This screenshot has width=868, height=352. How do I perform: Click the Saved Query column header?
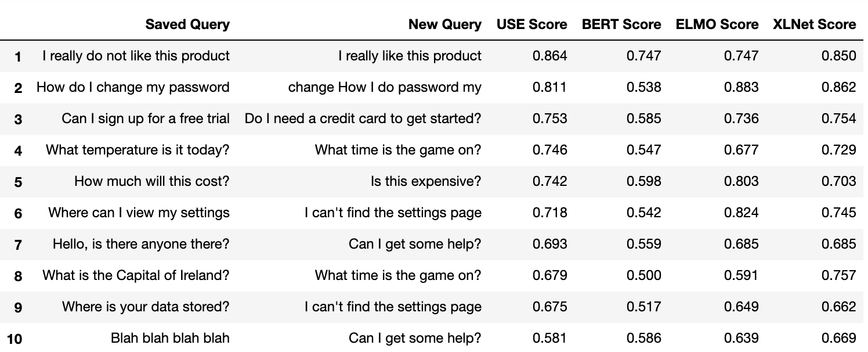click(x=187, y=24)
